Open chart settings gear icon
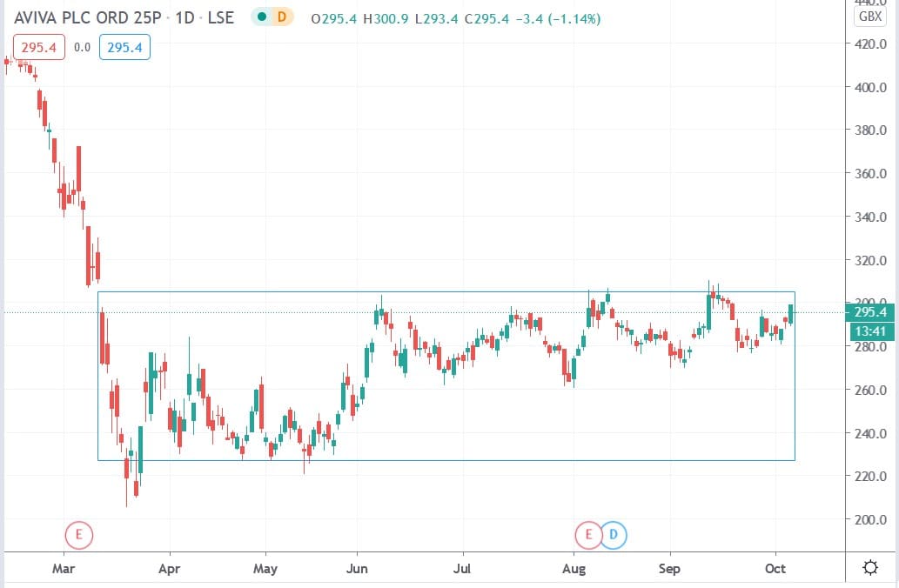 pos(869,568)
